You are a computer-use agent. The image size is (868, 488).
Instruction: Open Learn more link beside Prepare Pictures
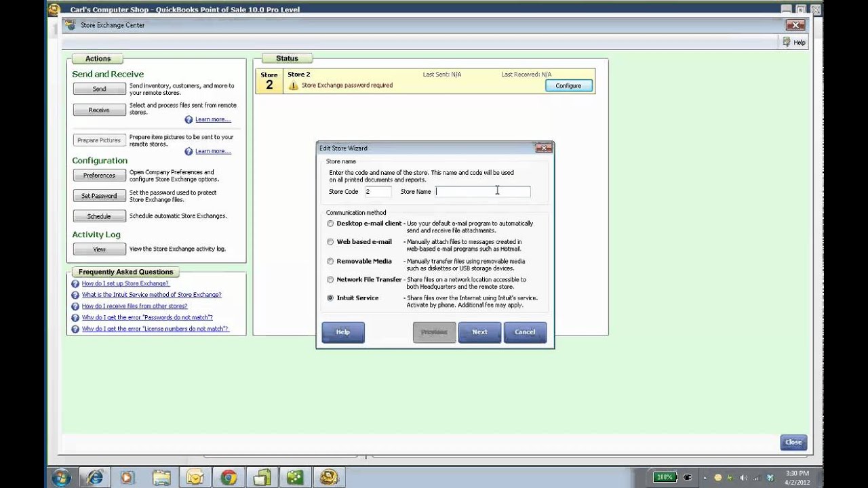pos(213,151)
